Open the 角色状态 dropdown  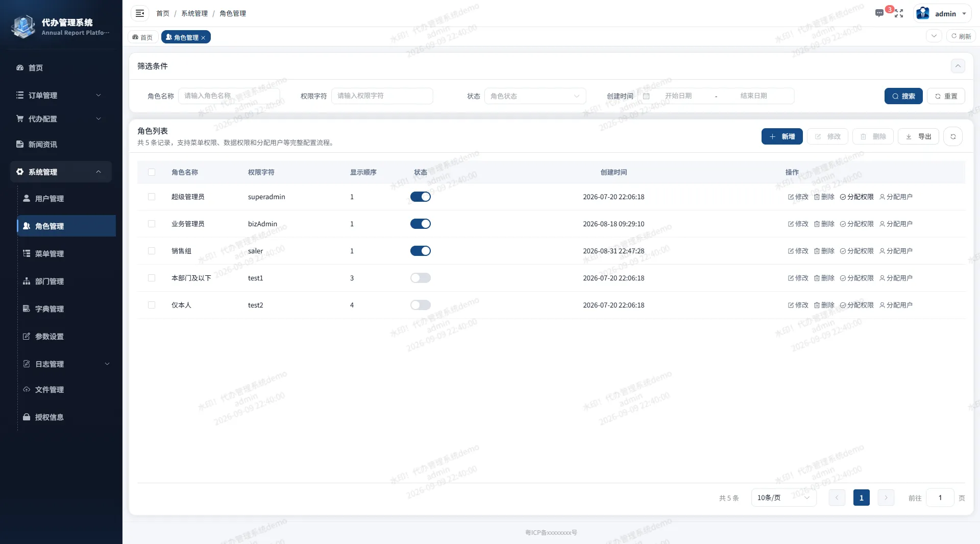click(535, 96)
